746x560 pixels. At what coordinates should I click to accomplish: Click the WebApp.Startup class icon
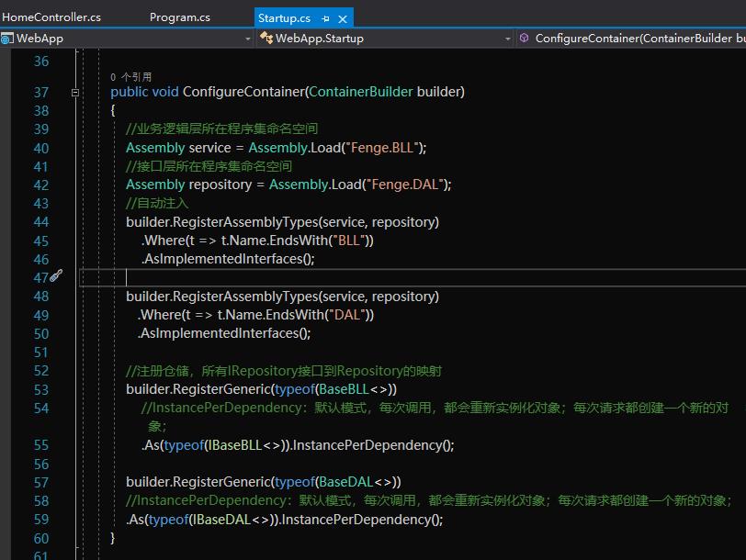tap(266, 39)
